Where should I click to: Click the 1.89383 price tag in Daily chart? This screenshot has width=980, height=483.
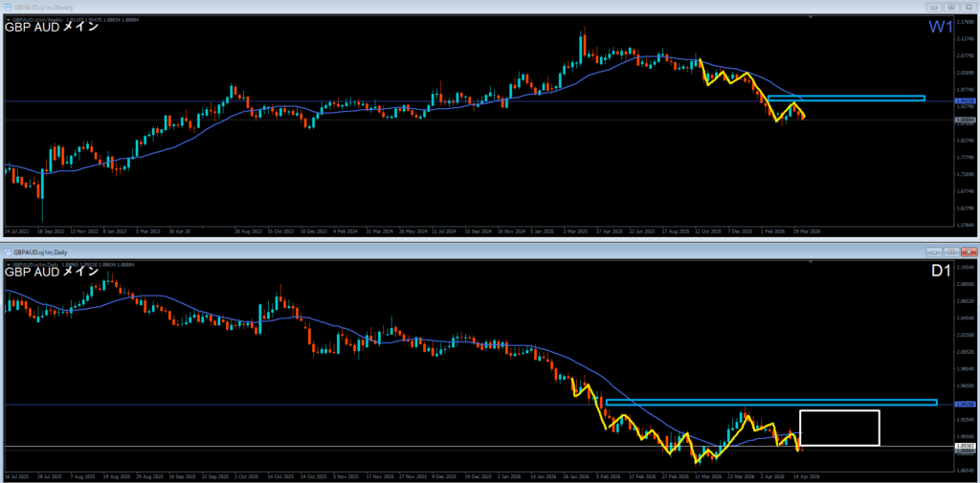click(965, 446)
